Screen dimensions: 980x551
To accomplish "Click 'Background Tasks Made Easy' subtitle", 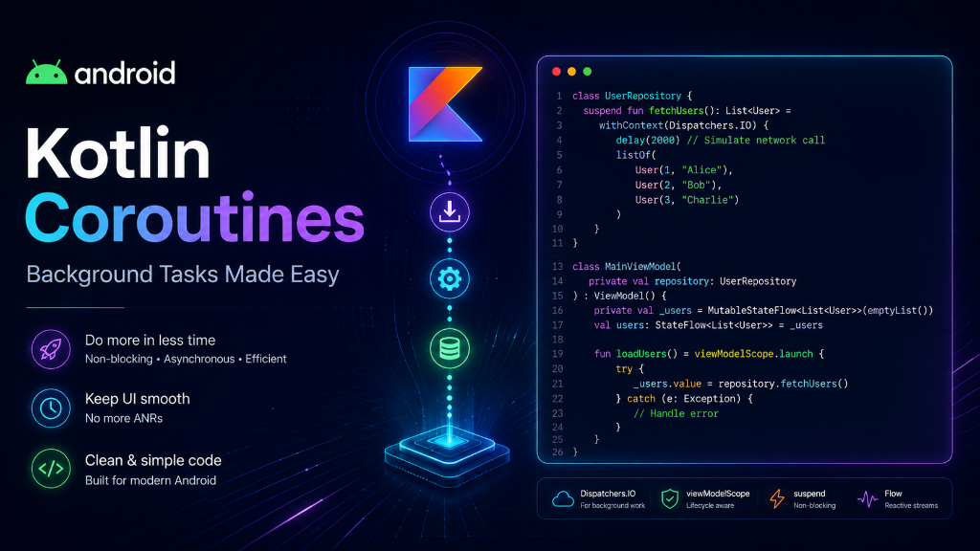I will 183,275.
